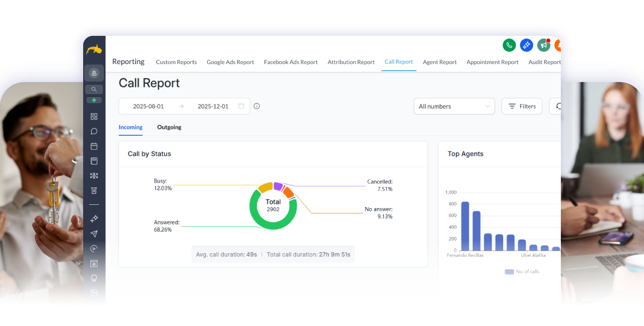
Task: Open the calendar icon in left sidebar
Action: point(94,146)
